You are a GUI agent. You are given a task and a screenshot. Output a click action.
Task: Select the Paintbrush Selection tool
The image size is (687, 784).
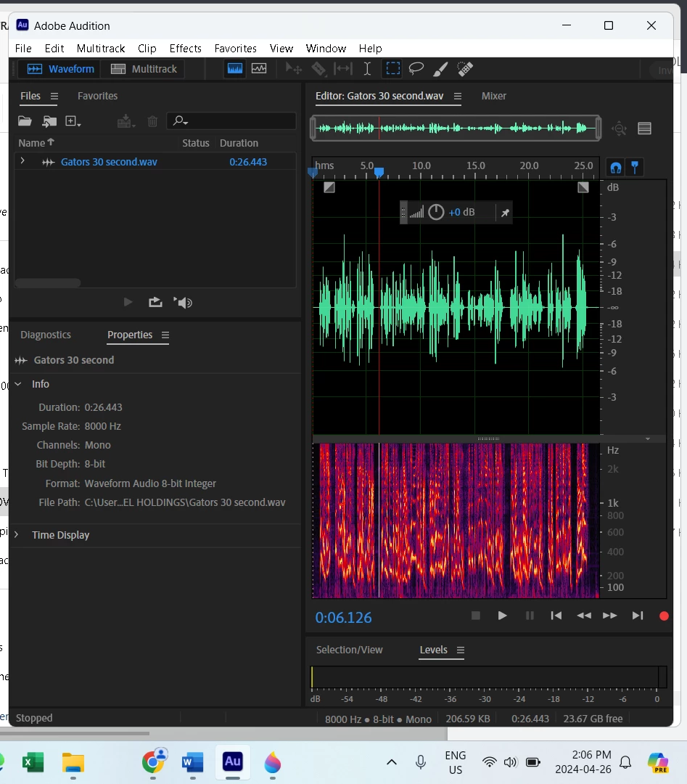point(440,68)
